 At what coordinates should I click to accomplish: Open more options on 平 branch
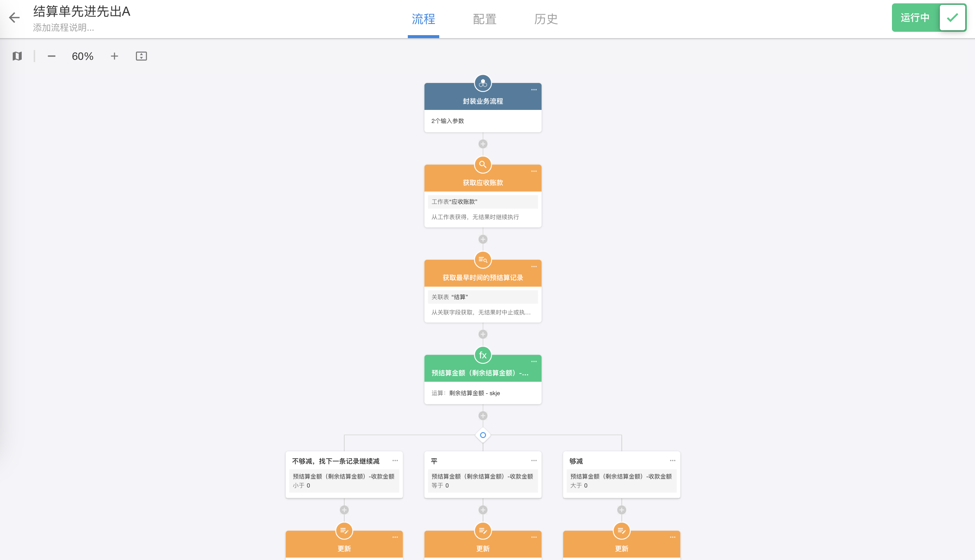click(x=534, y=461)
